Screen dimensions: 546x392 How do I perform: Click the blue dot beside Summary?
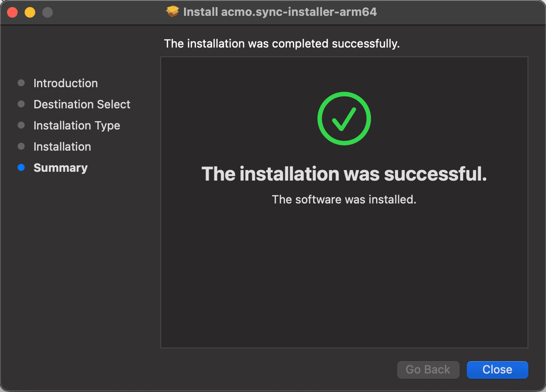click(21, 167)
